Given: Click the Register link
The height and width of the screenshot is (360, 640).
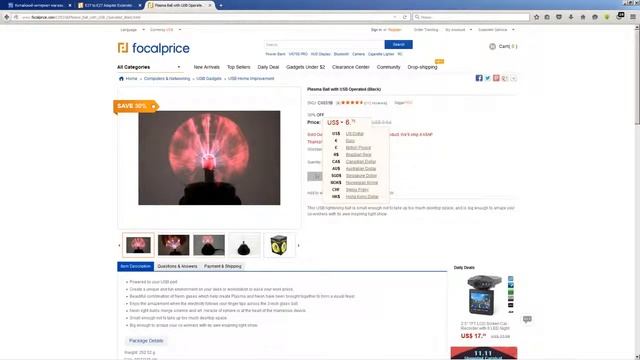Looking at the screenshot, I should (x=395, y=30).
